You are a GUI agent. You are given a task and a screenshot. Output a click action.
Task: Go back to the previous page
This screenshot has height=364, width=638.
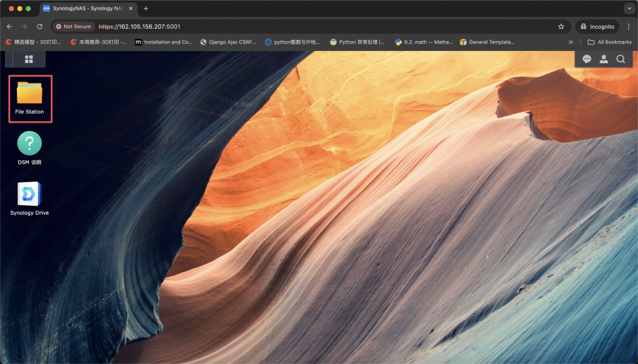click(x=9, y=27)
